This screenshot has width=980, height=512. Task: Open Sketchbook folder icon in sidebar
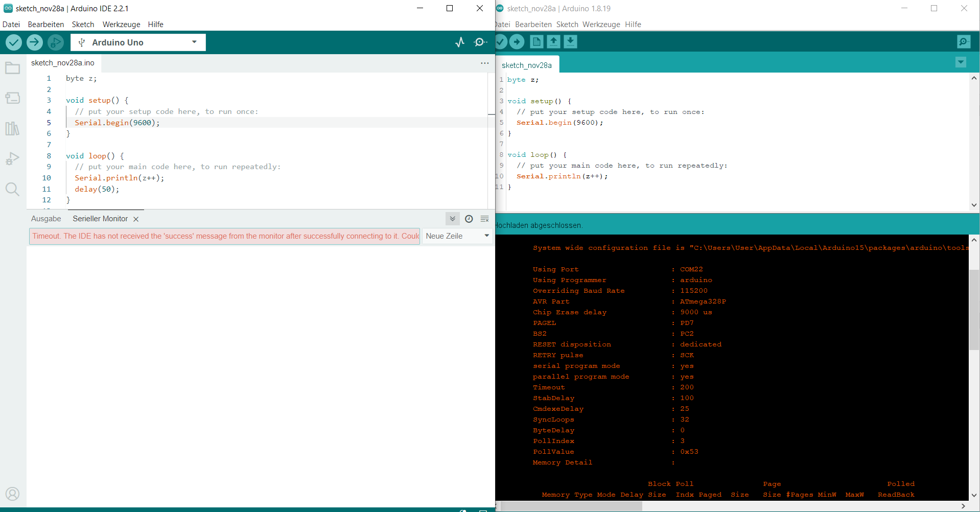(x=13, y=68)
